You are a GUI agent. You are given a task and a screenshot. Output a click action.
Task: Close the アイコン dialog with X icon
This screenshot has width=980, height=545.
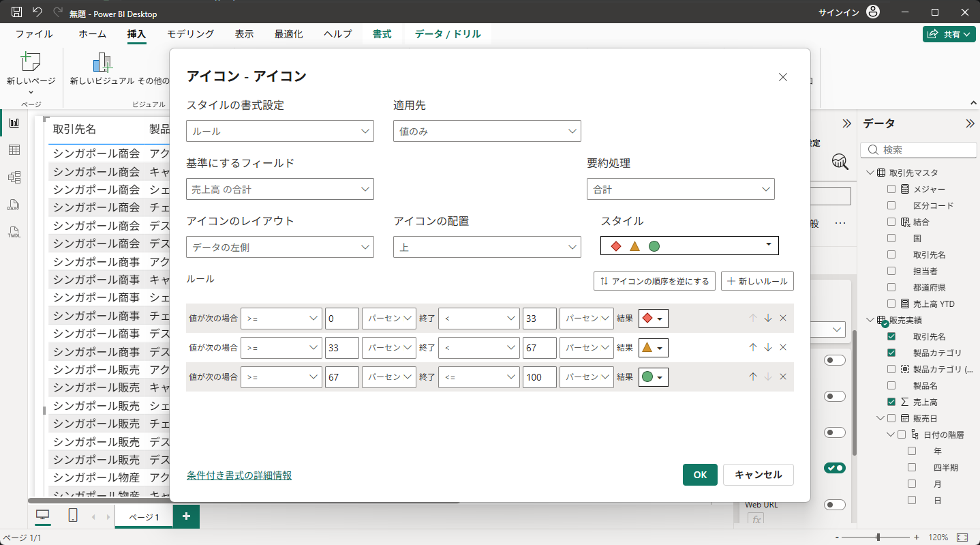783,77
